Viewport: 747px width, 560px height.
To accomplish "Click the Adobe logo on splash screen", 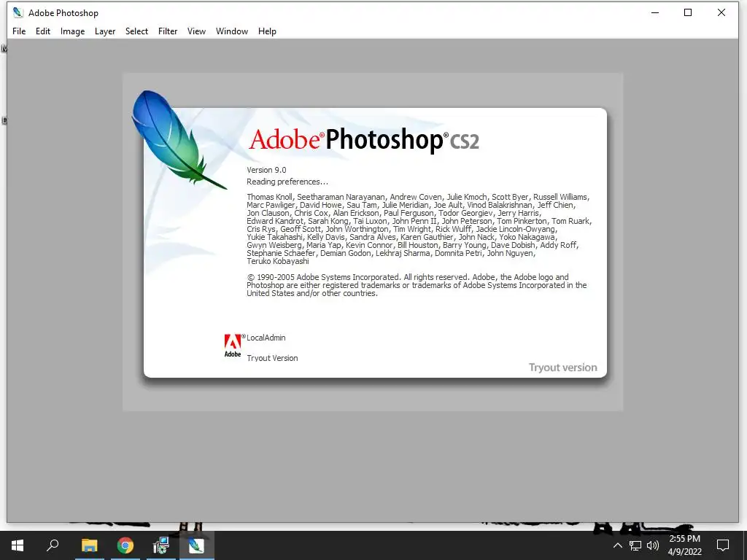I will pyautogui.click(x=233, y=345).
